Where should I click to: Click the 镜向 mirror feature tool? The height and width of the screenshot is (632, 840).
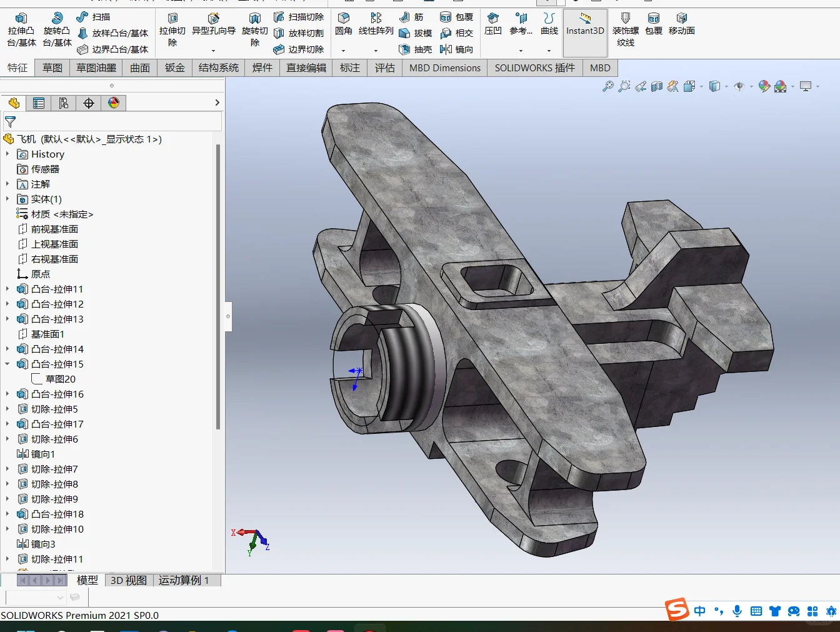(456, 49)
